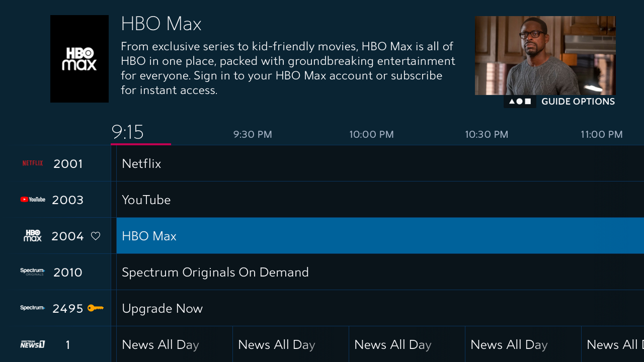The image size is (644, 362).
Task: Jump to the 9:30 PM time slot
Action: (253, 135)
